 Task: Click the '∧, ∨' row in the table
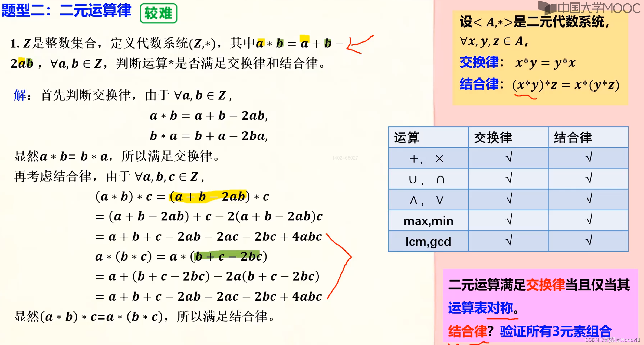pyautogui.click(x=508, y=200)
